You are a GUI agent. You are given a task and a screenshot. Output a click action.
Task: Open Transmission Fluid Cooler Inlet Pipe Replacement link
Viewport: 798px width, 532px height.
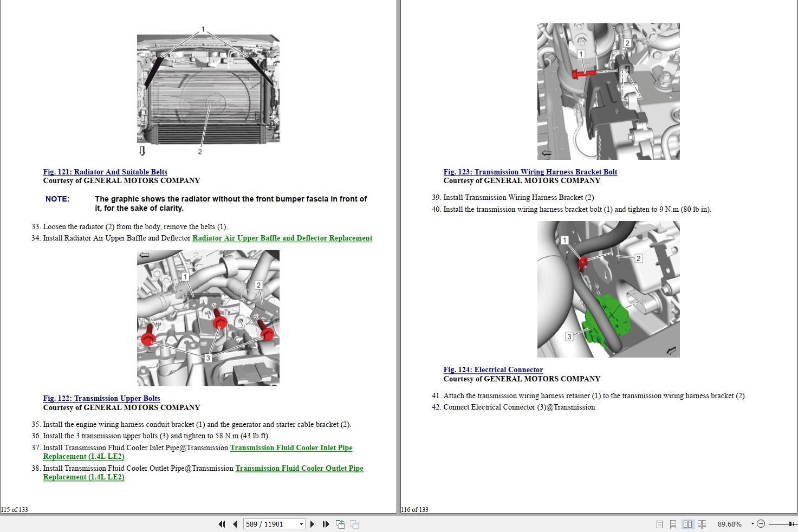click(x=291, y=447)
